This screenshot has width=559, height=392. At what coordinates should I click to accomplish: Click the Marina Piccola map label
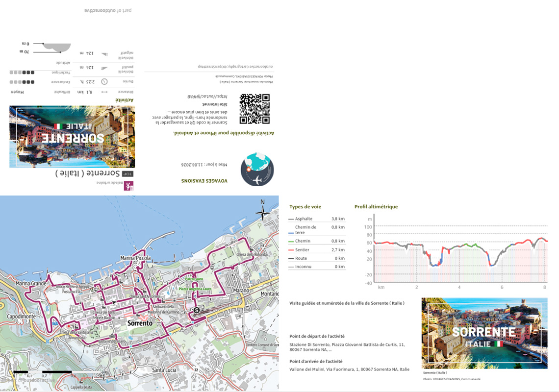[135, 258]
